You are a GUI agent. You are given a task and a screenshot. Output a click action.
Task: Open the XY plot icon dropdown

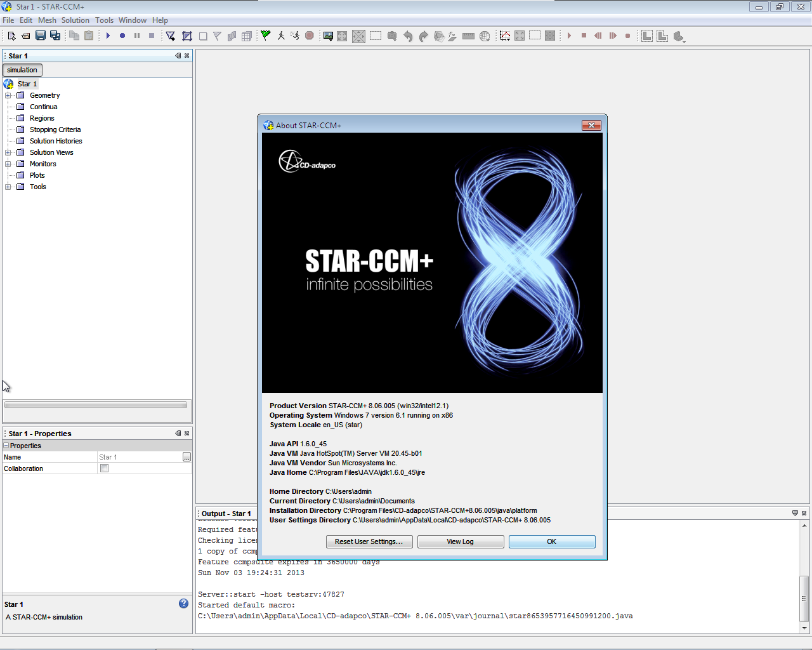click(505, 36)
